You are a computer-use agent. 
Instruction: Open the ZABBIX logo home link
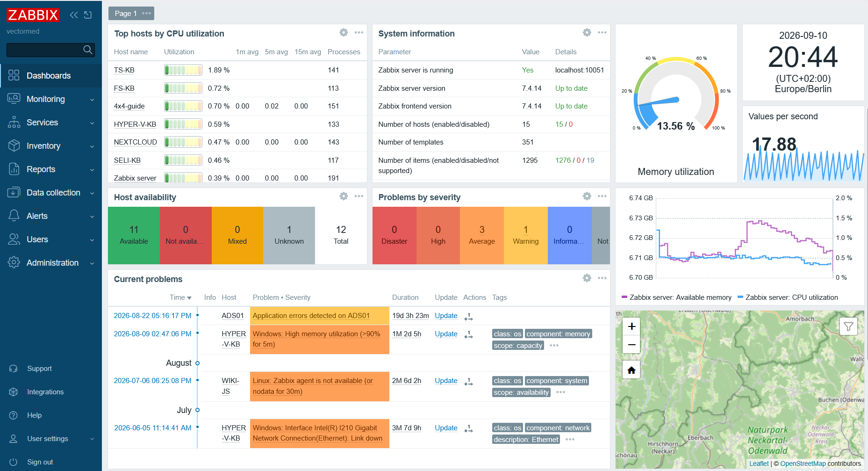tap(33, 15)
